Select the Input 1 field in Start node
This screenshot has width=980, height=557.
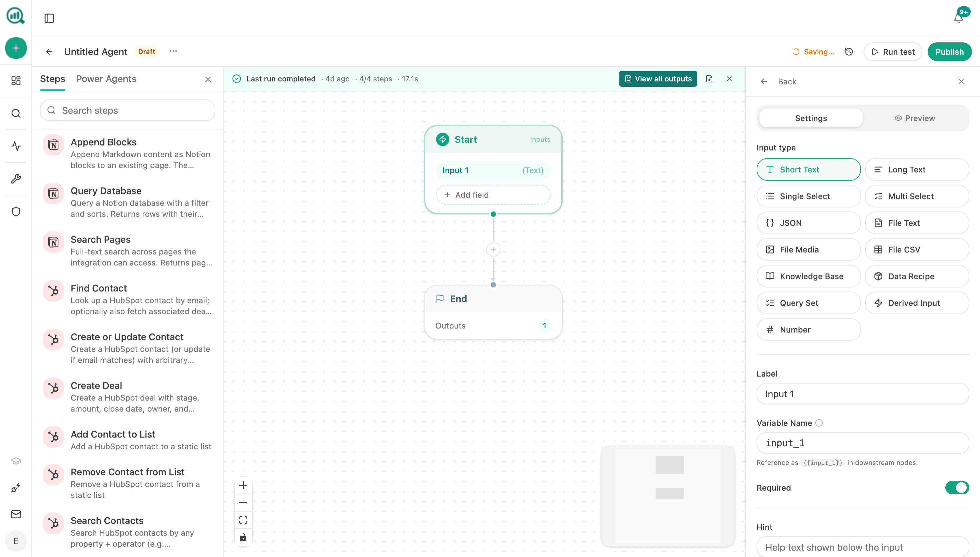pyautogui.click(x=493, y=170)
